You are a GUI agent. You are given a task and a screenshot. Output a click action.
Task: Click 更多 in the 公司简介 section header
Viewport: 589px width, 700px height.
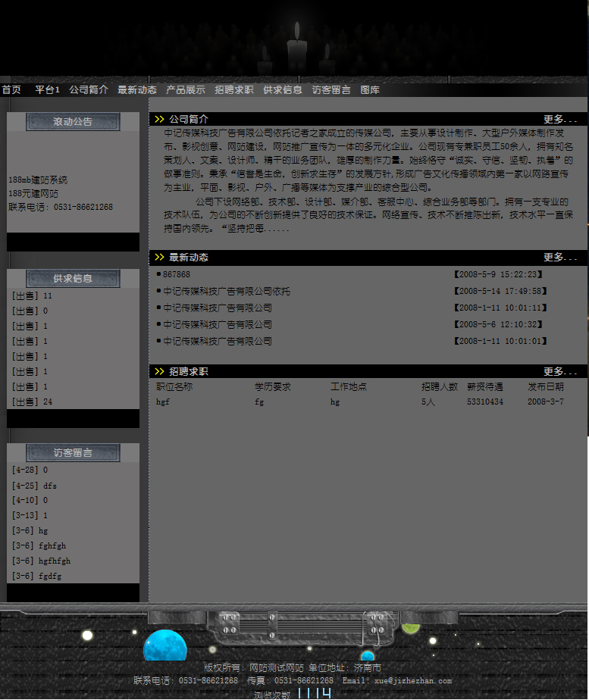pos(560,119)
